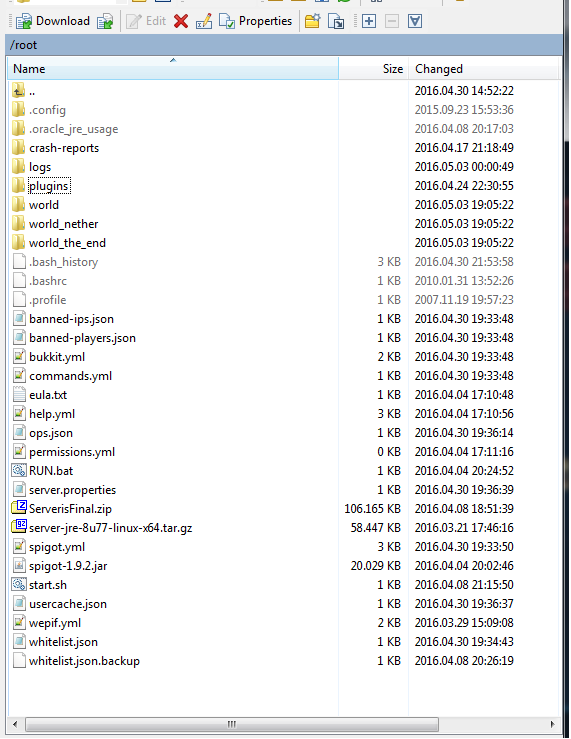The height and width of the screenshot is (739, 571).
Task: Select the spigot-1.9.2.jar file
Action: 68,566
